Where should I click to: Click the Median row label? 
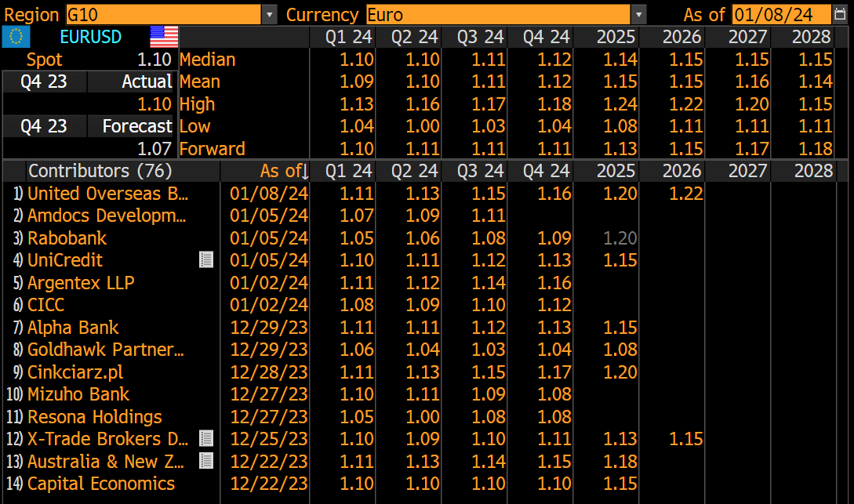coord(208,60)
